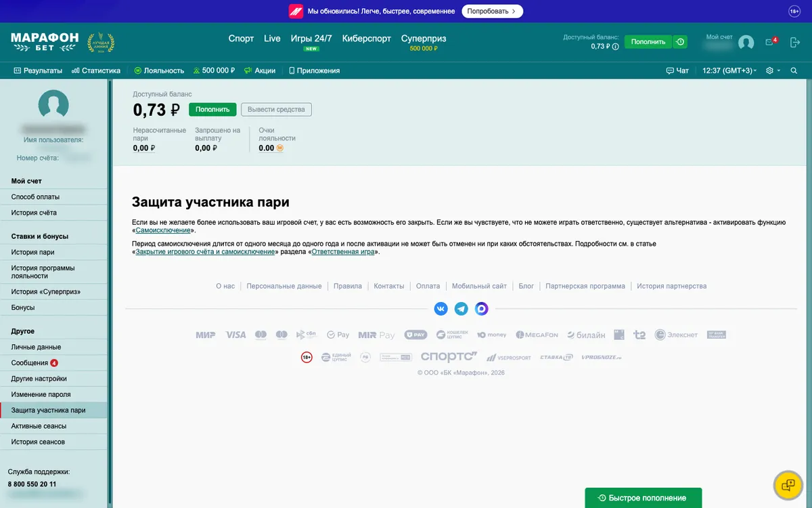The width and height of the screenshot is (812, 508).
Task: Open the third purple social icon
Action: coord(482,308)
